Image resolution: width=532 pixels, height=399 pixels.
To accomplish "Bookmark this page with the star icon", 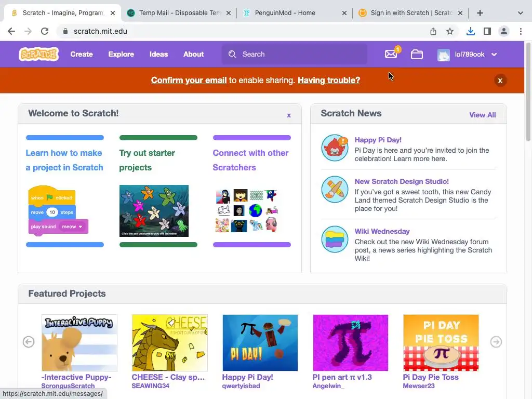I will click(x=450, y=31).
